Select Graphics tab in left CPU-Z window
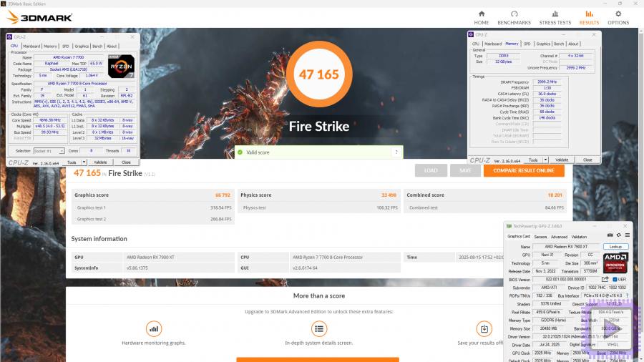 [x=82, y=47]
